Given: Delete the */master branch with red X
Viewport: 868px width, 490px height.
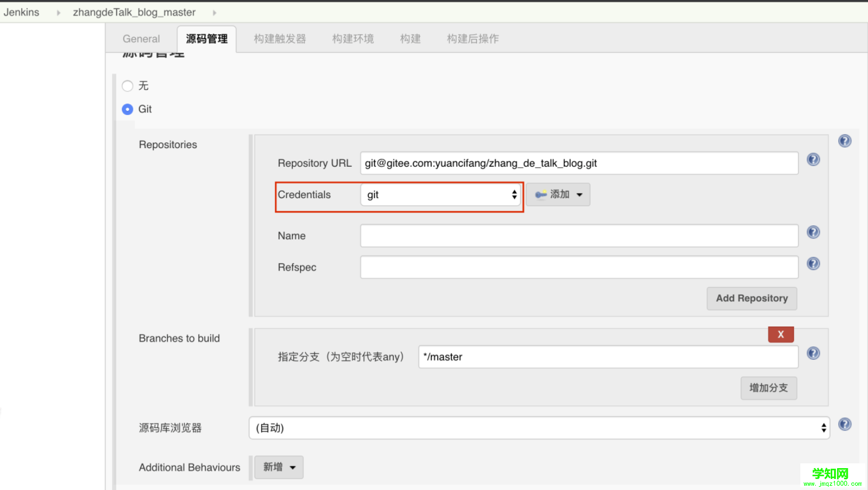Looking at the screenshot, I should click(x=781, y=334).
